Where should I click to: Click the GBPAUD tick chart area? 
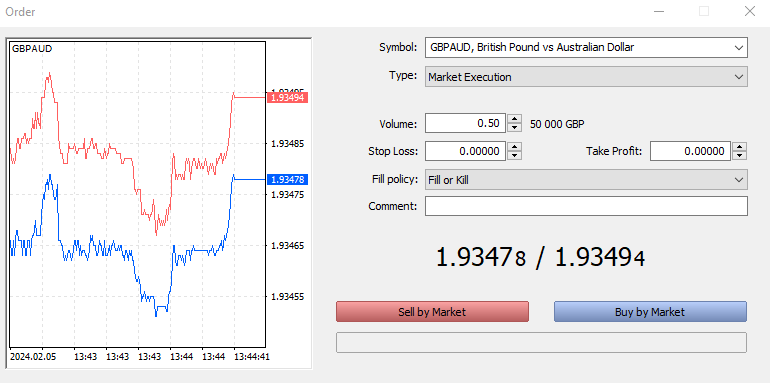[138, 194]
